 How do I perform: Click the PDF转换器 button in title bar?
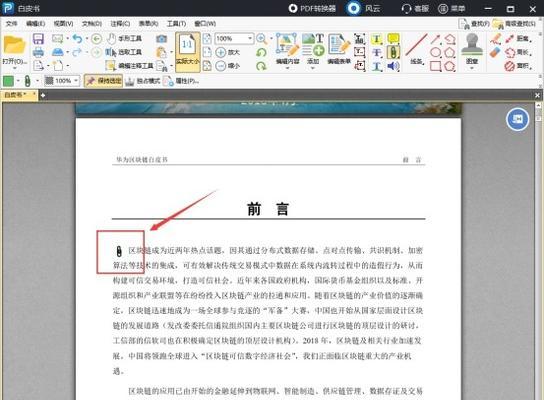(313, 8)
